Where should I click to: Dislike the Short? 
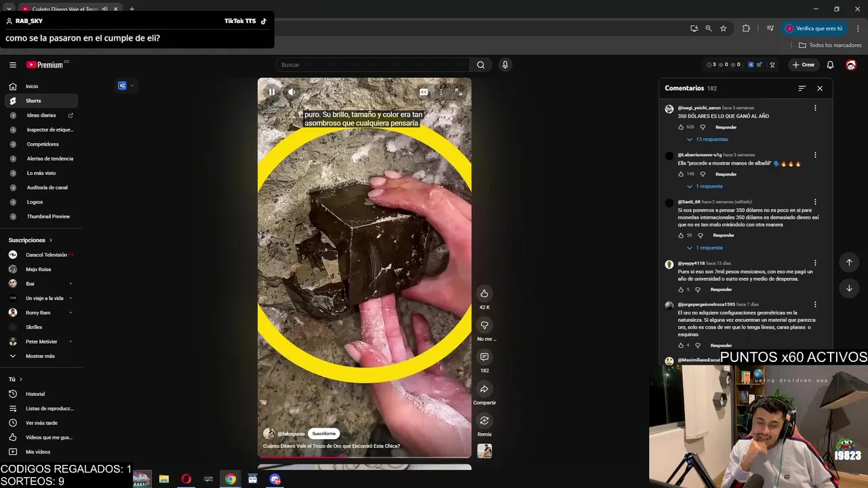pyautogui.click(x=484, y=325)
